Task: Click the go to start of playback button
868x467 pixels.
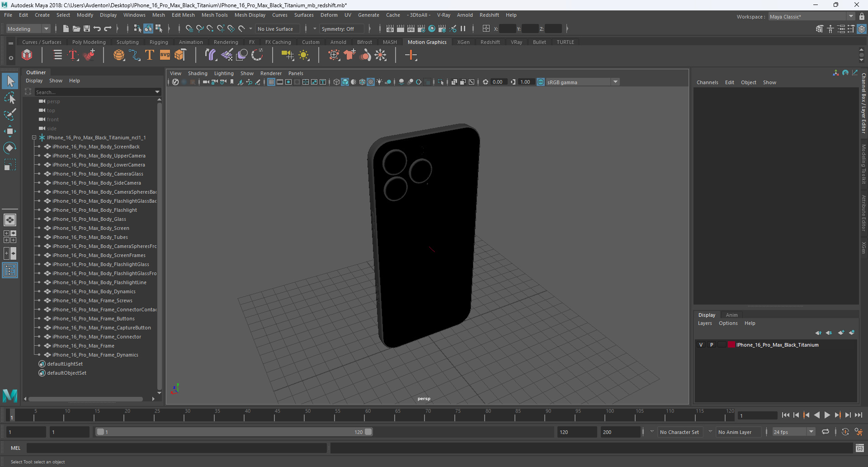Action: [786, 415]
